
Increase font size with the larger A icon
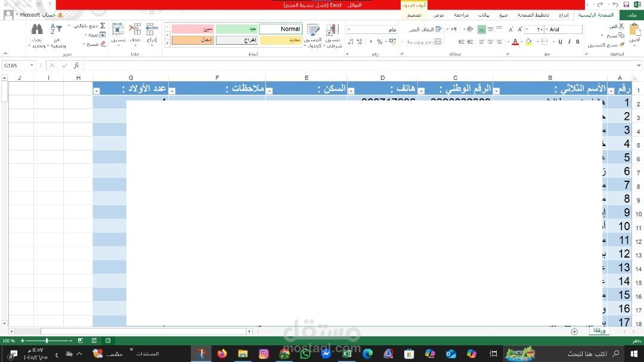520,30
